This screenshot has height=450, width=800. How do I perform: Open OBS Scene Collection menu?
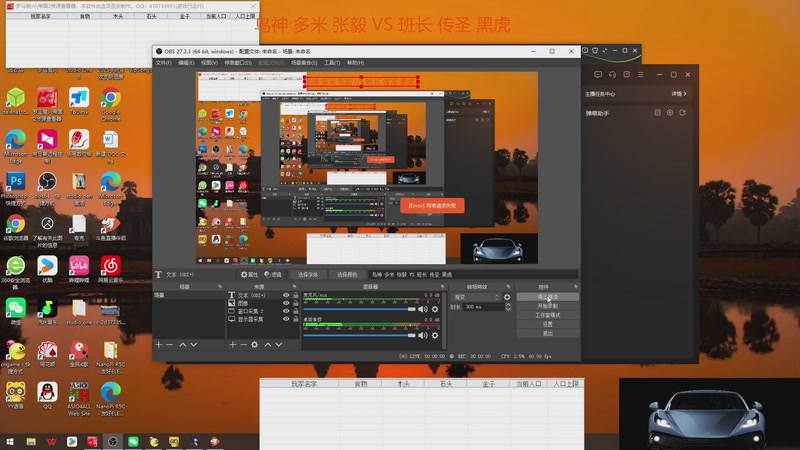[304, 63]
